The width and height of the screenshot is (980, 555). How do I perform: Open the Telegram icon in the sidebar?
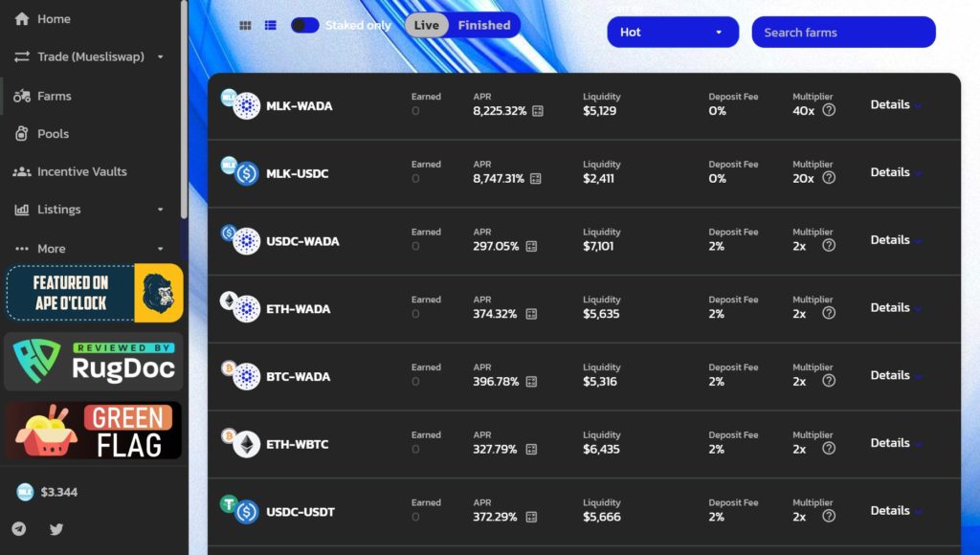pos(19,529)
